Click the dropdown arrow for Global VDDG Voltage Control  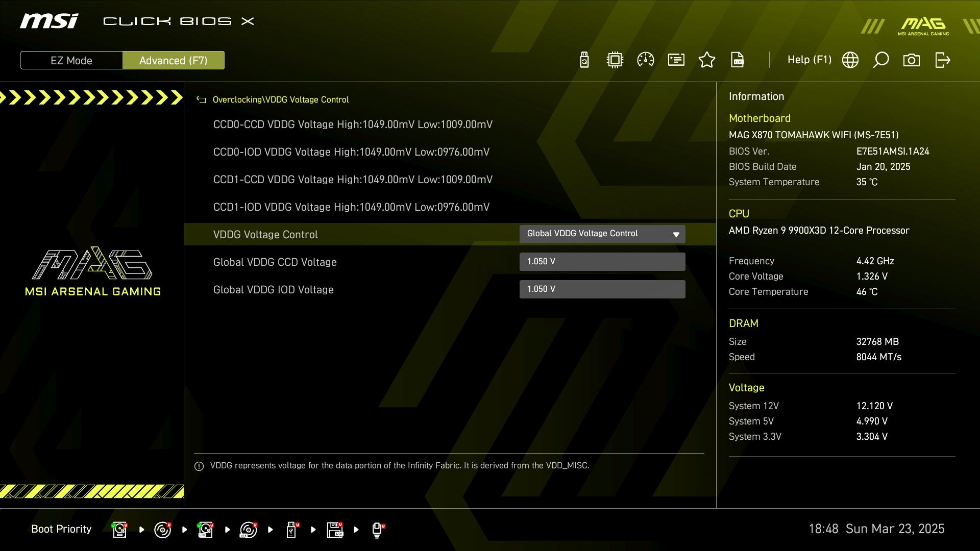[676, 235]
